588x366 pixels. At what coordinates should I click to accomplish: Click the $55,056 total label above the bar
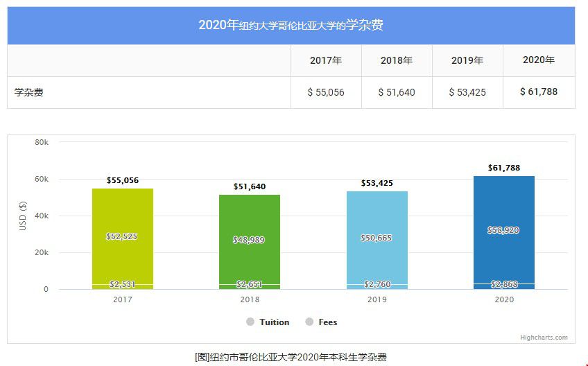pos(123,180)
